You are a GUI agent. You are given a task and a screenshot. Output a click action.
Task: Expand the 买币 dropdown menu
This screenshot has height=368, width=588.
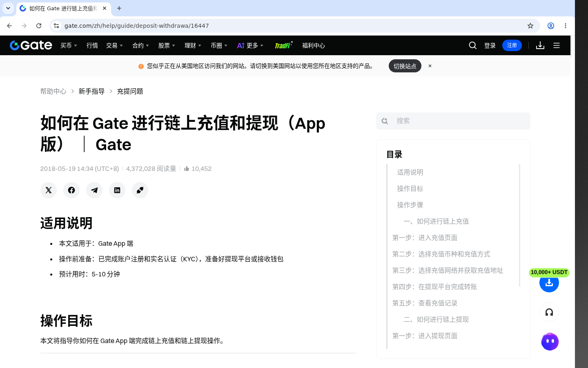[69, 45]
